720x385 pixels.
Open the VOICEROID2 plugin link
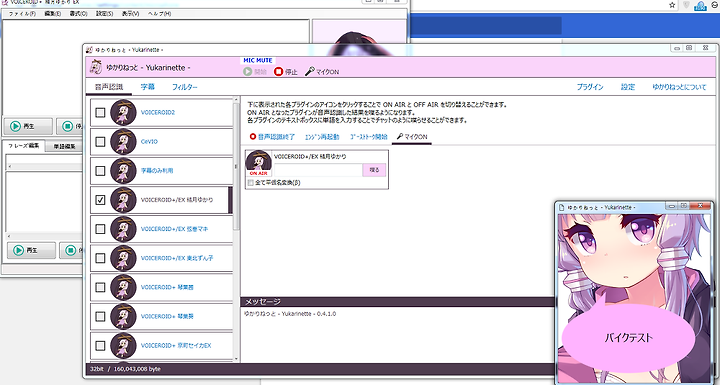(x=158, y=113)
